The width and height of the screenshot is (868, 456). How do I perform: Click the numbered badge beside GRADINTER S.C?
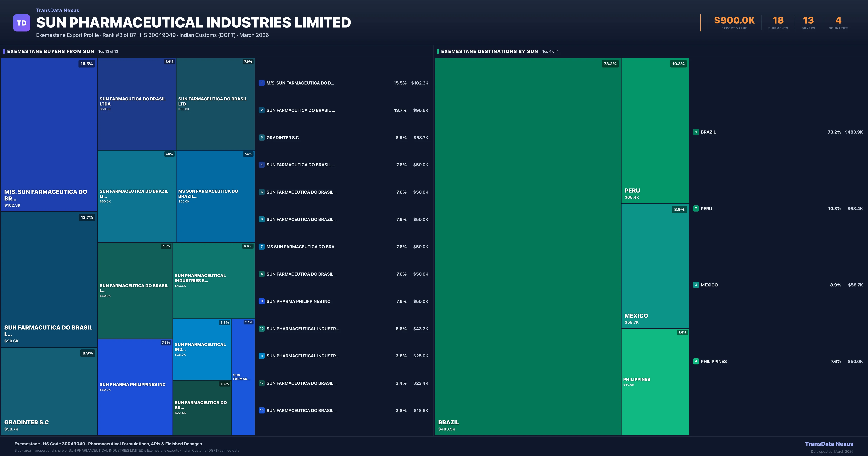[262, 138]
